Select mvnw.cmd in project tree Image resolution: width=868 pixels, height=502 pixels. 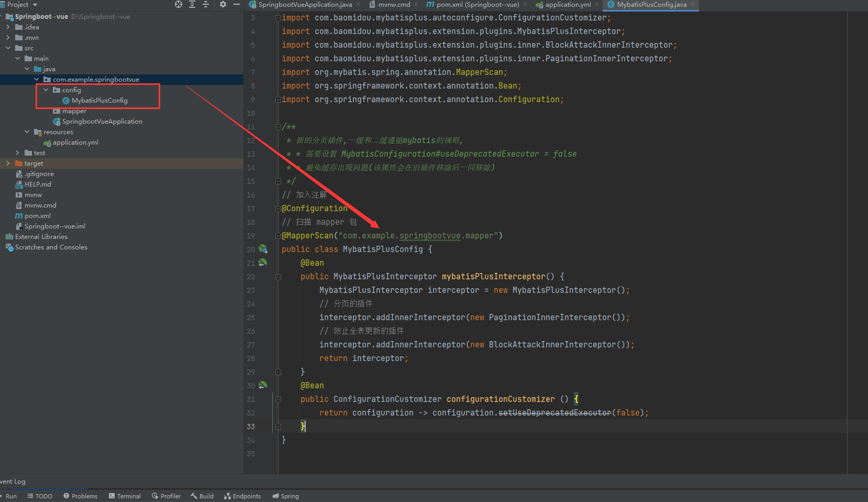point(40,205)
